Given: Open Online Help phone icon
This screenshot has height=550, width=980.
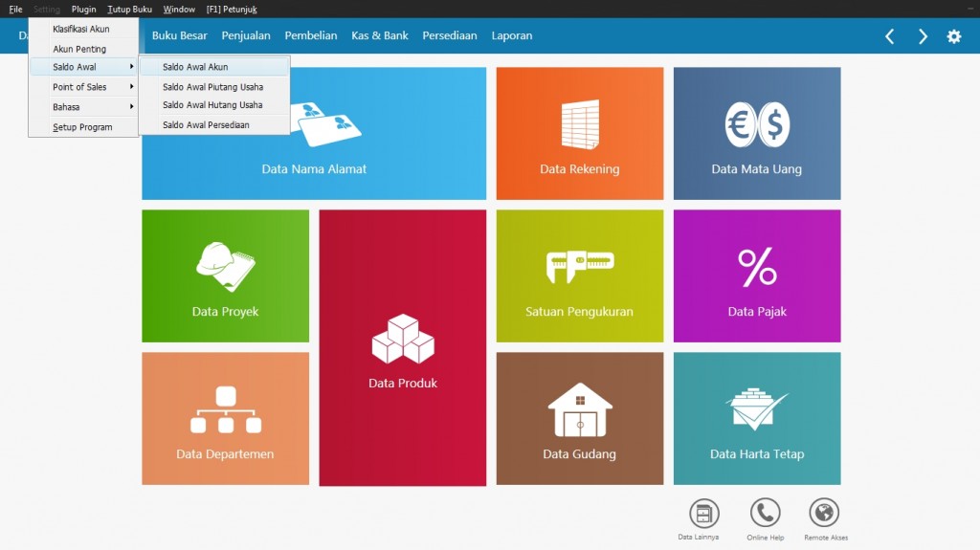Looking at the screenshot, I should [765, 514].
